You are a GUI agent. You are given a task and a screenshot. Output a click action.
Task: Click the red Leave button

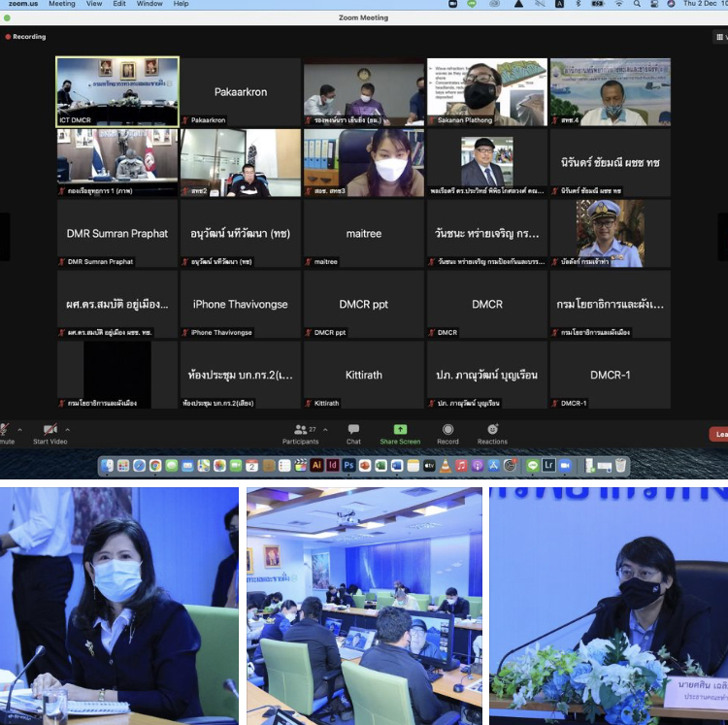[x=718, y=435]
